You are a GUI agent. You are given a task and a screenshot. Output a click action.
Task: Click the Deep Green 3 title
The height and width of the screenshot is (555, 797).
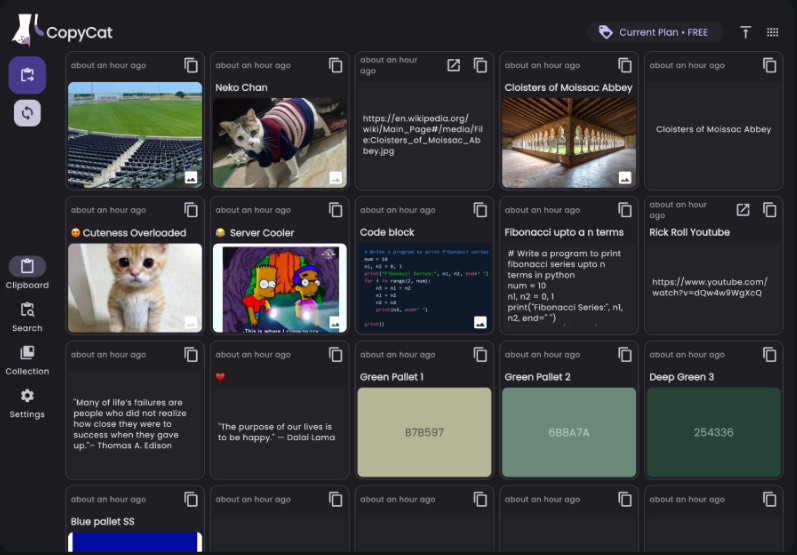click(682, 377)
